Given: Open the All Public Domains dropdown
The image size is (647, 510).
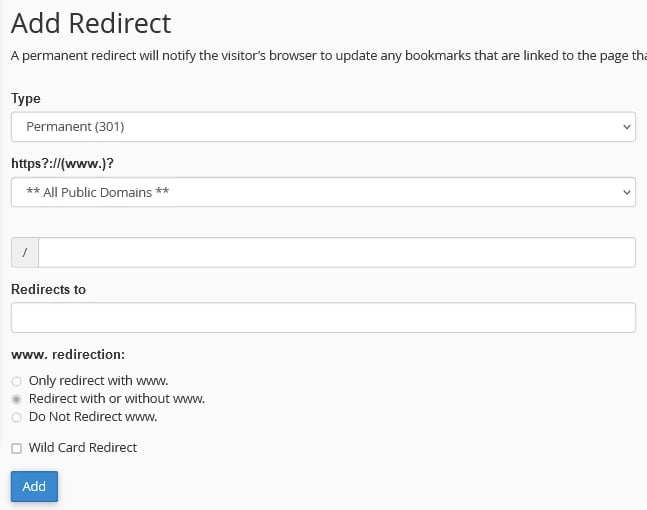Looking at the screenshot, I should [323, 192].
